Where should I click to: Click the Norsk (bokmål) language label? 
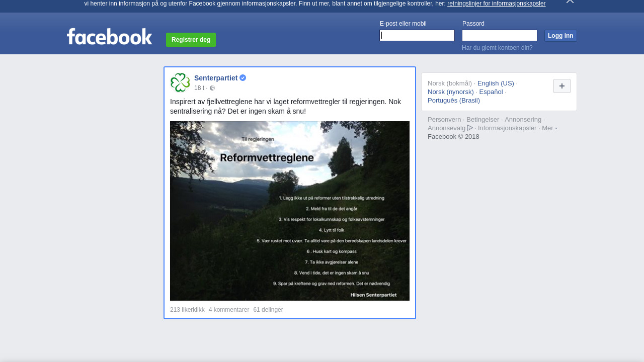click(450, 83)
